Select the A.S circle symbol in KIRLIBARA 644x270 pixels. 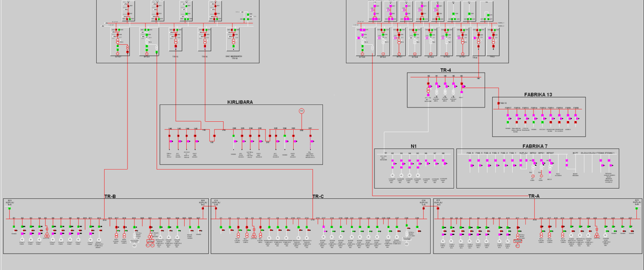301,111
